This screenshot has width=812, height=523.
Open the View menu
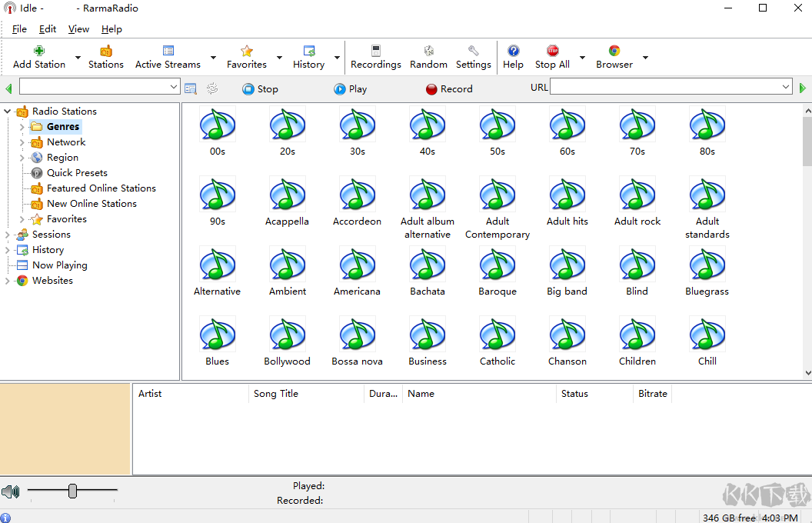click(x=78, y=29)
